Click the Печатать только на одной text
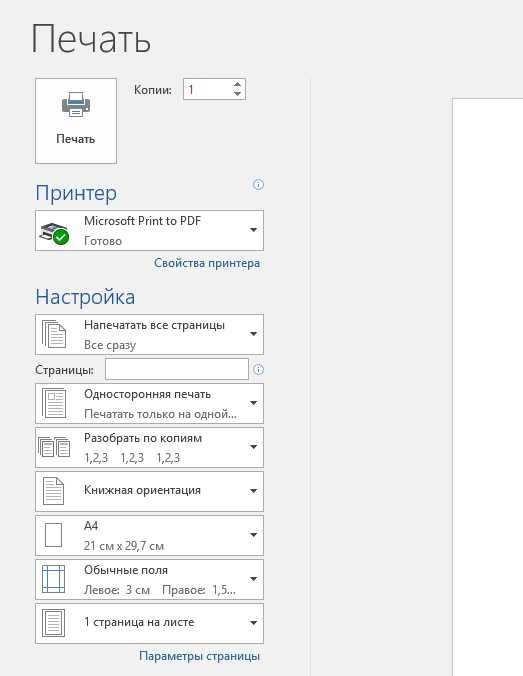 click(160, 414)
